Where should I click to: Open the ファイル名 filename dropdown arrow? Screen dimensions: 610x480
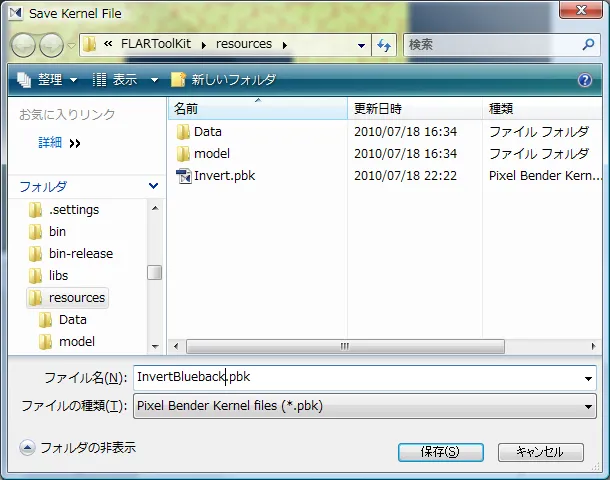[589, 378]
